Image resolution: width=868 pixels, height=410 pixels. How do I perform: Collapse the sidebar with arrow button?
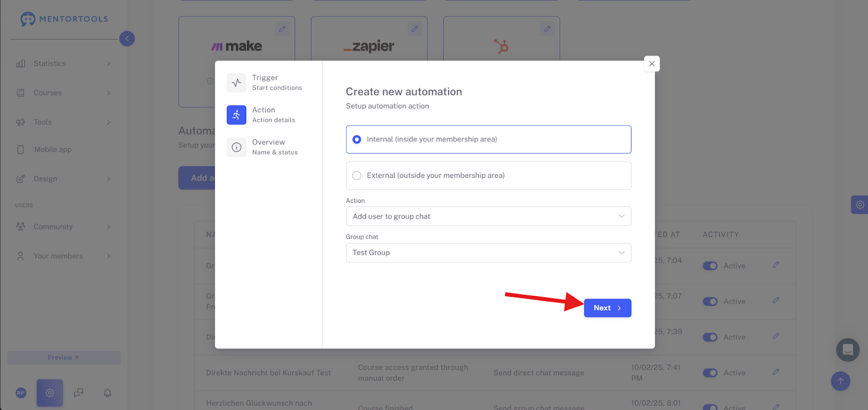(x=127, y=39)
